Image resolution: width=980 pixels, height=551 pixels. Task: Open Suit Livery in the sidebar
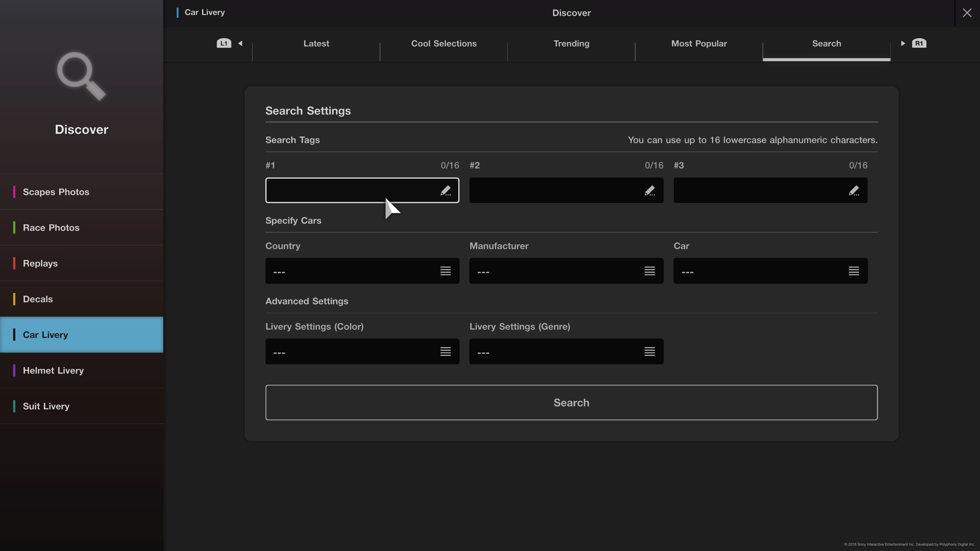tap(81, 406)
